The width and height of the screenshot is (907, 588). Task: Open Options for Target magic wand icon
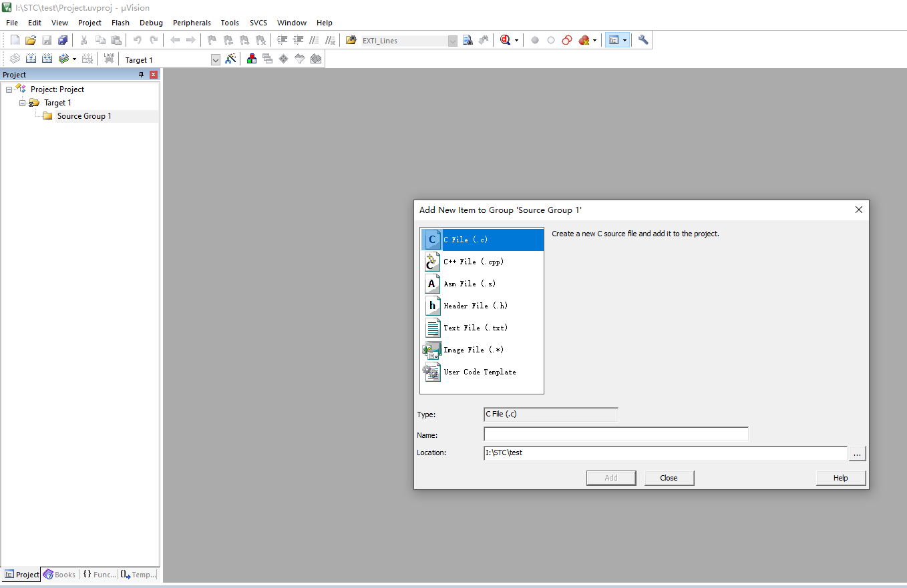[230, 59]
